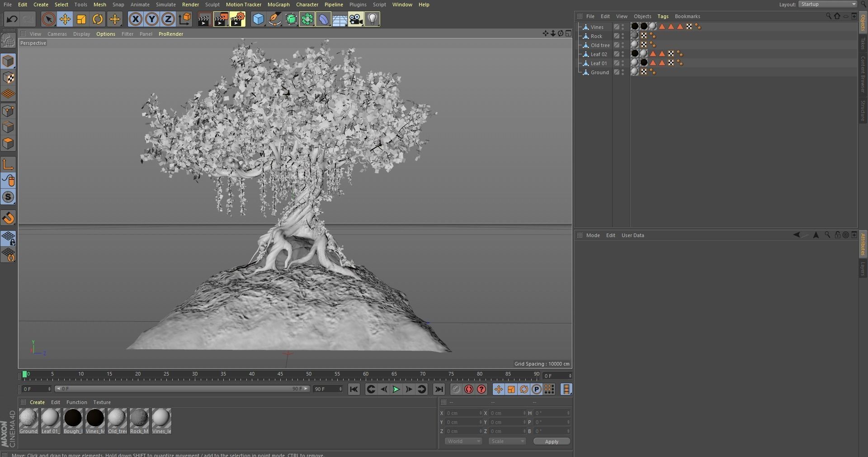Screen dimensions: 868x457
Task: Open the Texture menu in Material Manager
Action: 102,402
